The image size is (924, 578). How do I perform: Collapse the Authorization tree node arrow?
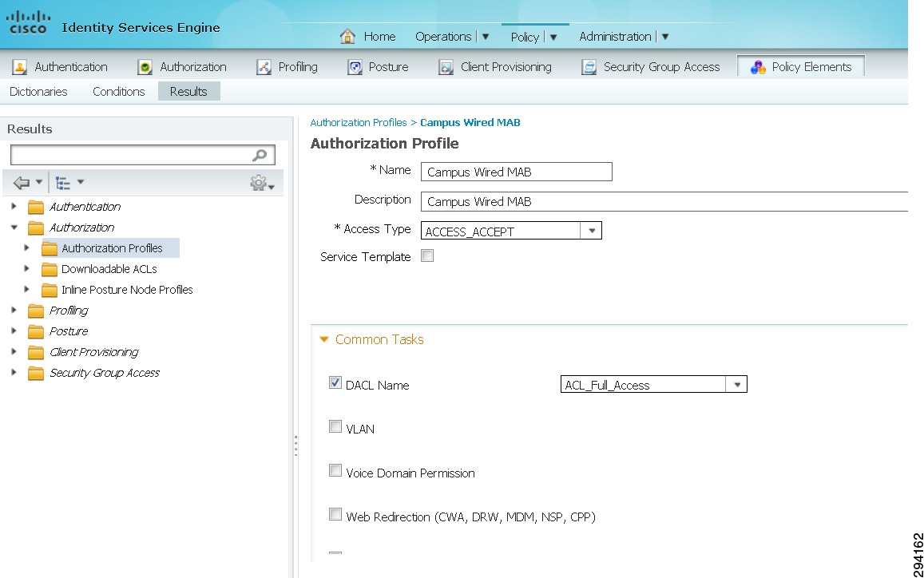coord(14,227)
